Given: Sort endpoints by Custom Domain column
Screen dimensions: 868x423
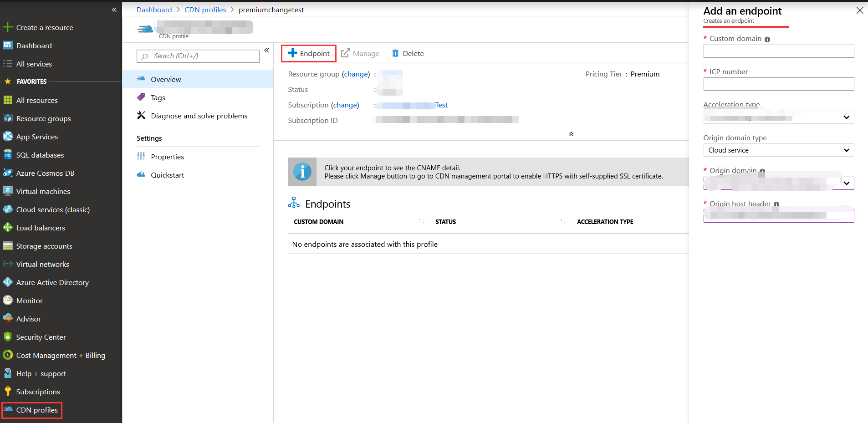Looking at the screenshot, I should 421,221.
